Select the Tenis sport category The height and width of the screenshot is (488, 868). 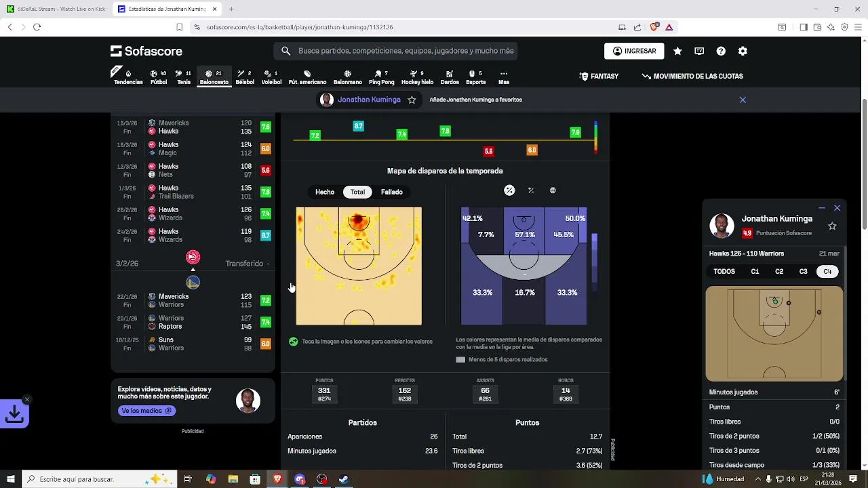pos(184,77)
